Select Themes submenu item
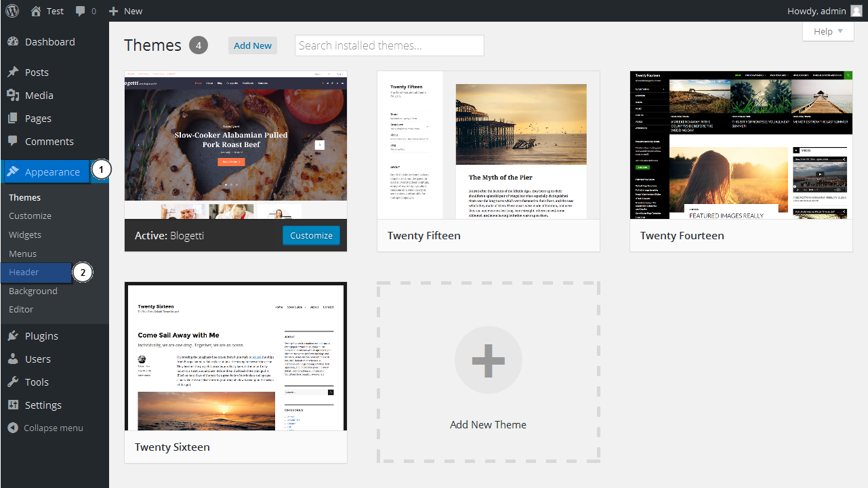Screen dimensions: 868x488 pyautogui.click(x=25, y=197)
